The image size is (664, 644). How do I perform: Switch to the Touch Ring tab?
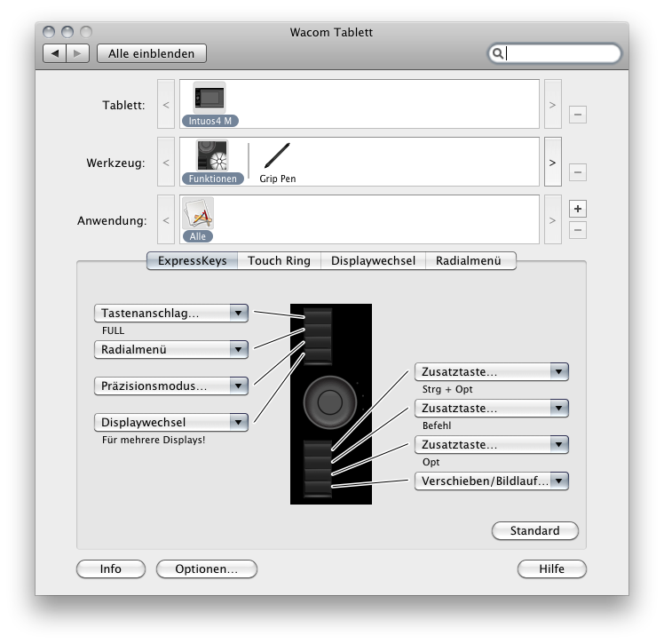click(279, 260)
